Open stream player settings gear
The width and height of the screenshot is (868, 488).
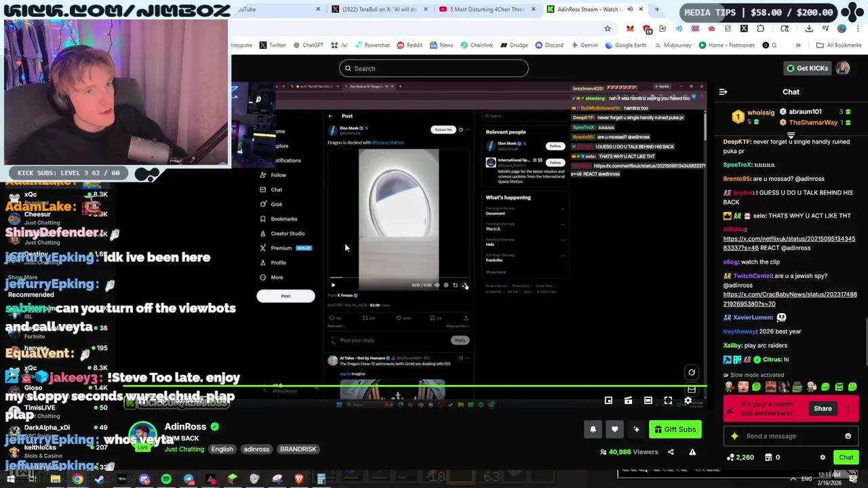coord(688,401)
